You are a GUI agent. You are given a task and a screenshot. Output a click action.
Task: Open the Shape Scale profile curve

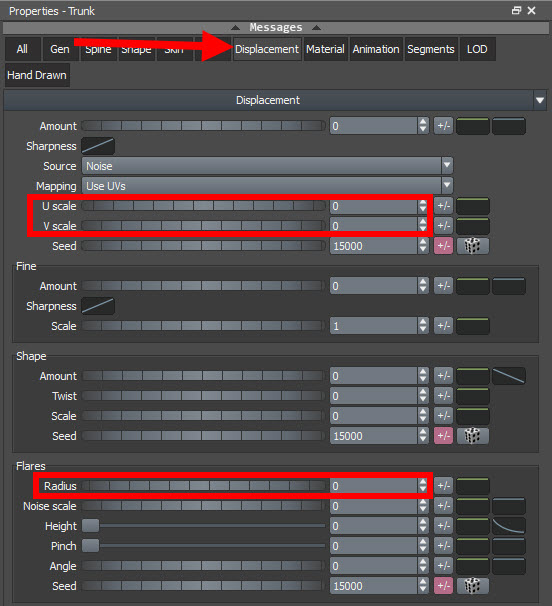[x=472, y=416]
